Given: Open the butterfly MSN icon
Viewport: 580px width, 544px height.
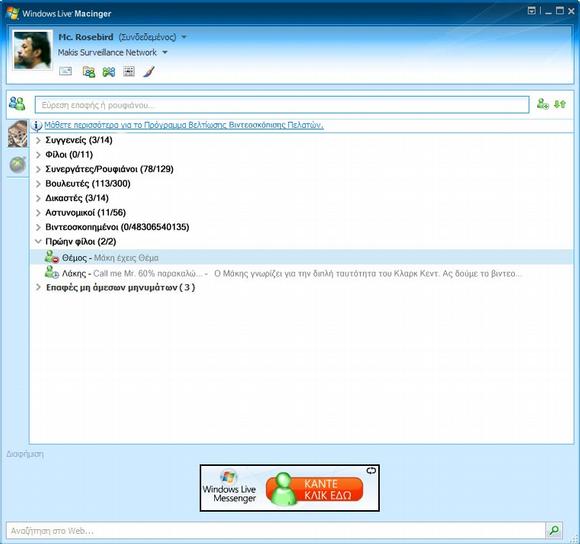Looking at the screenshot, I should pyautogui.click(x=109, y=71).
